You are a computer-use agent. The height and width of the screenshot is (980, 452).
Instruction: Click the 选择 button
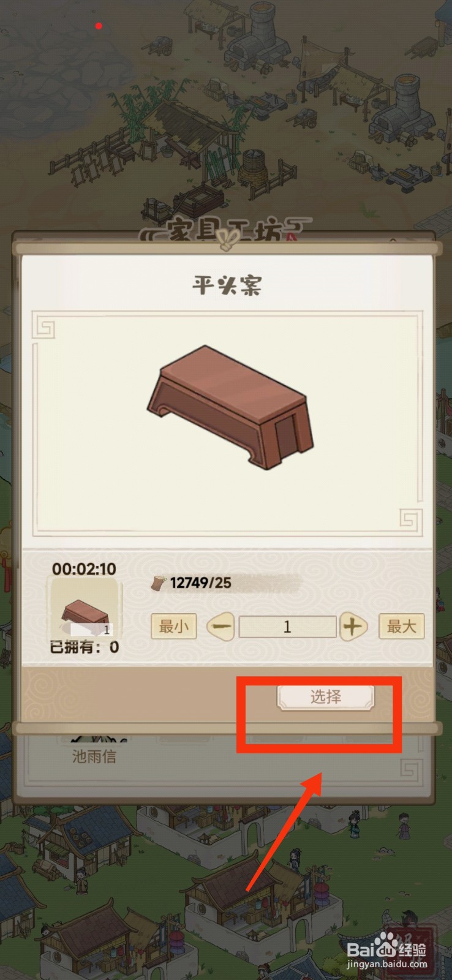tap(325, 697)
